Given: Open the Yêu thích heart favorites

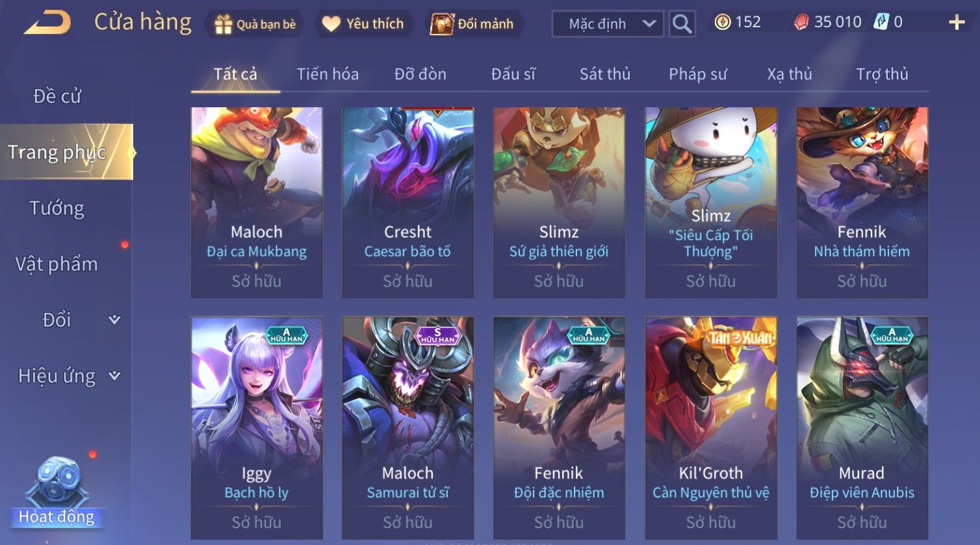Looking at the screenshot, I should (331, 24).
